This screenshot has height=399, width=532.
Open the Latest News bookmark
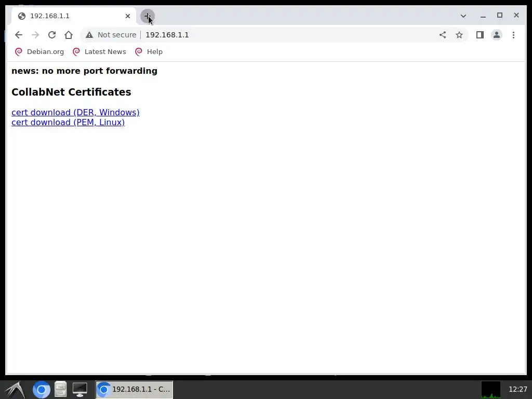click(x=99, y=52)
